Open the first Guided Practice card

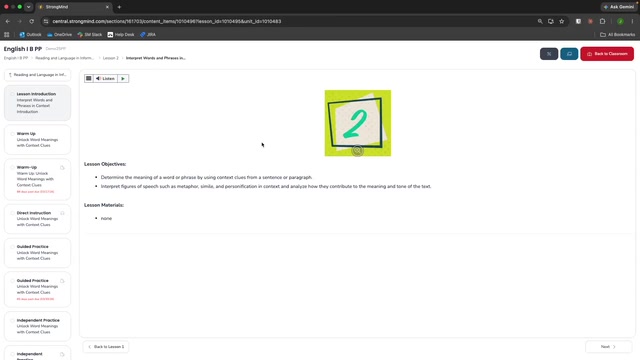point(37,253)
